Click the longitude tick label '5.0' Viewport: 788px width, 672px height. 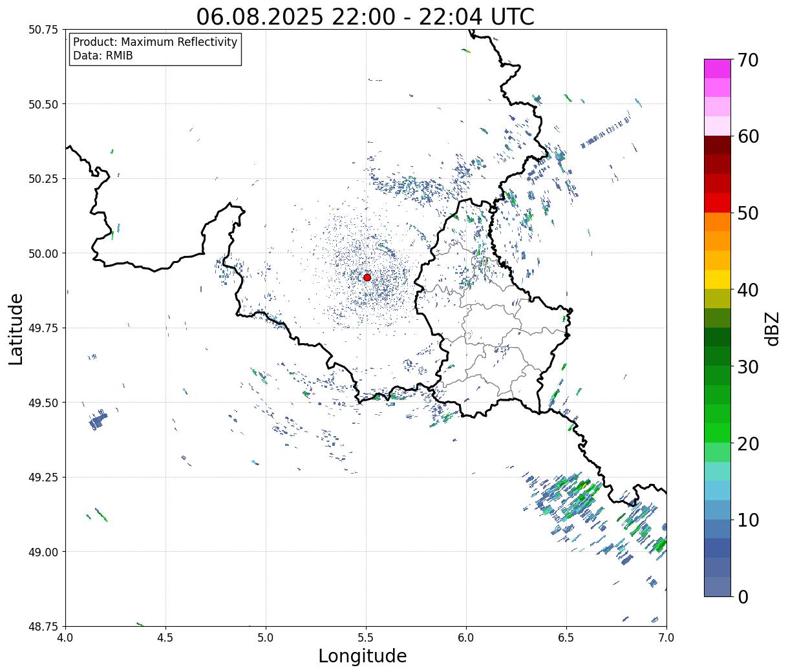click(266, 638)
